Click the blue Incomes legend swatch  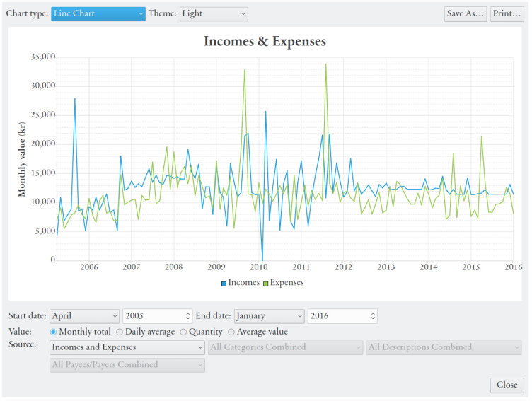click(x=224, y=284)
